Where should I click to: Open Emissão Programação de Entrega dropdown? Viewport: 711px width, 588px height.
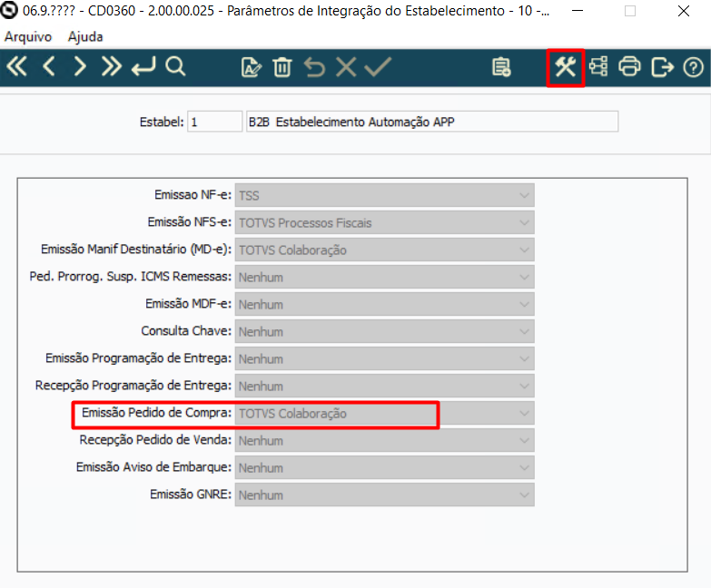click(x=384, y=358)
